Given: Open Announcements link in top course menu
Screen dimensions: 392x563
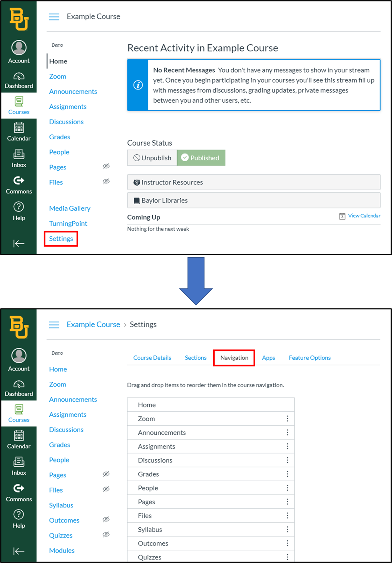Looking at the screenshot, I should 73,92.
